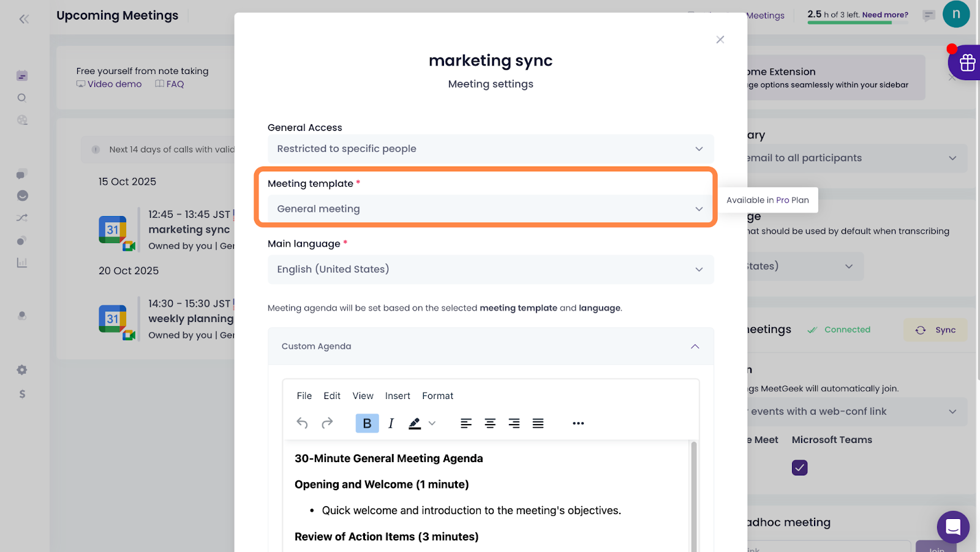Click the undo arrow in editor toolbar
The width and height of the screenshot is (980, 552).
(x=302, y=423)
